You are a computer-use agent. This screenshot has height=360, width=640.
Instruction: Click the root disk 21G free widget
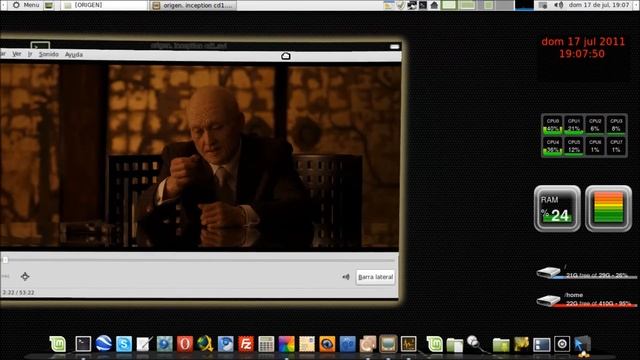tap(586, 272)
